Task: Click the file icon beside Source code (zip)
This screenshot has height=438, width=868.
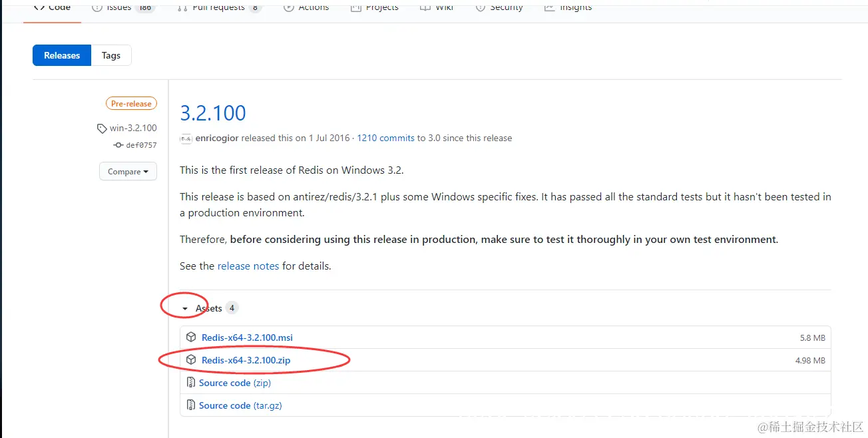Action: click(191, 383)
